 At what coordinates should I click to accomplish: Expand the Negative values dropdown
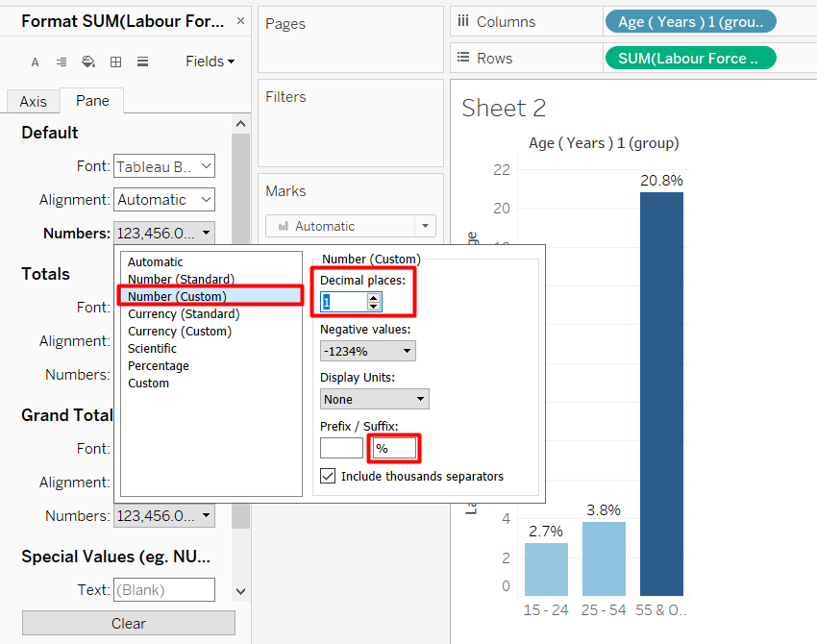pos(368,351)
